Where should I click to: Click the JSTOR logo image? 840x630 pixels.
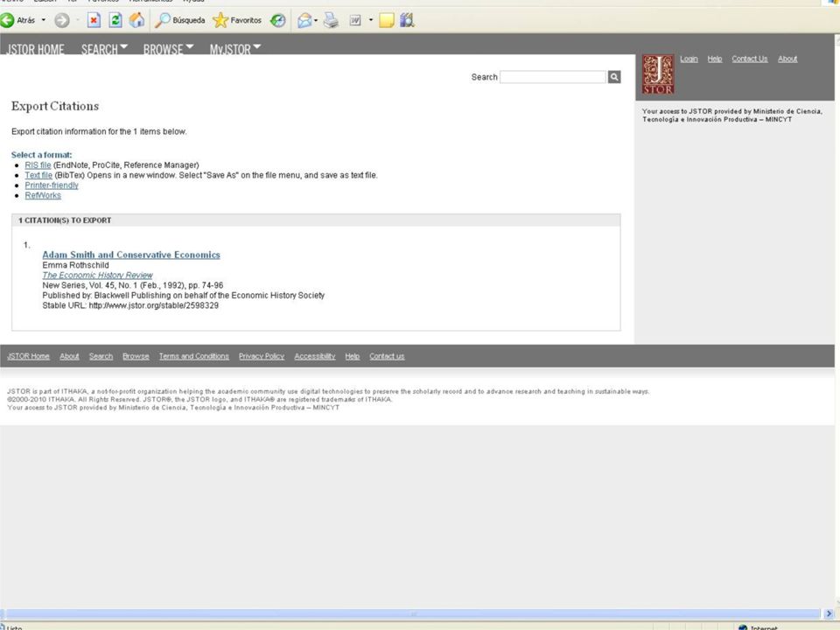point(658,74)
